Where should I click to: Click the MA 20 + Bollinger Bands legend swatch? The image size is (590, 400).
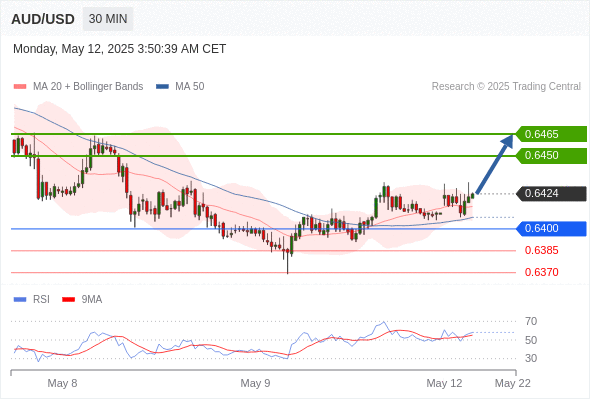coord(20,87)
